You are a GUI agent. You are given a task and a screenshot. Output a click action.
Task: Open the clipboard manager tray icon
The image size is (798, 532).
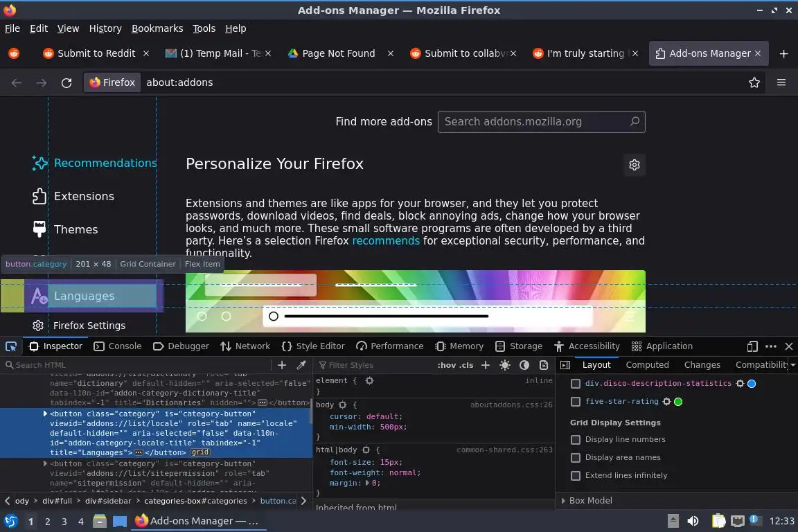718,521
